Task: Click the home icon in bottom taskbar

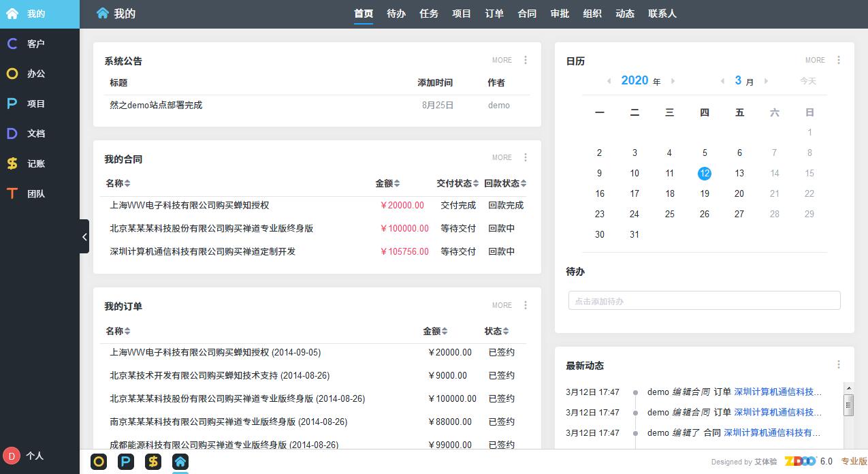Action: 180,462
